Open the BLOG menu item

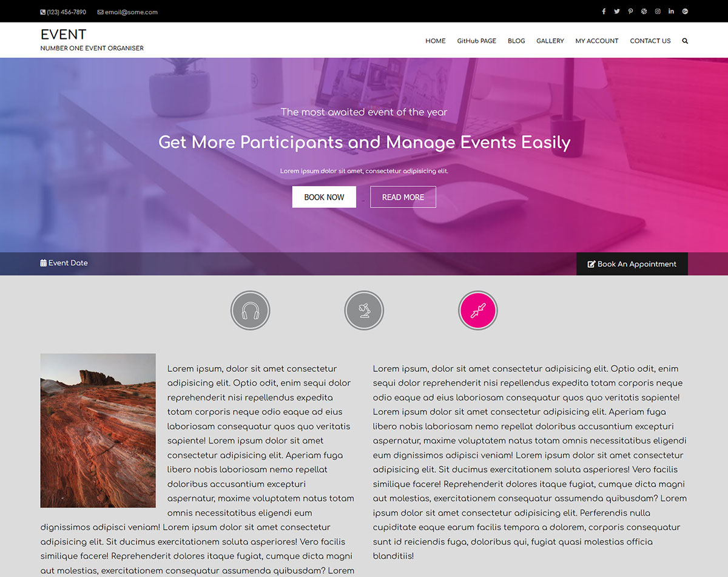(x=516, y=41)
